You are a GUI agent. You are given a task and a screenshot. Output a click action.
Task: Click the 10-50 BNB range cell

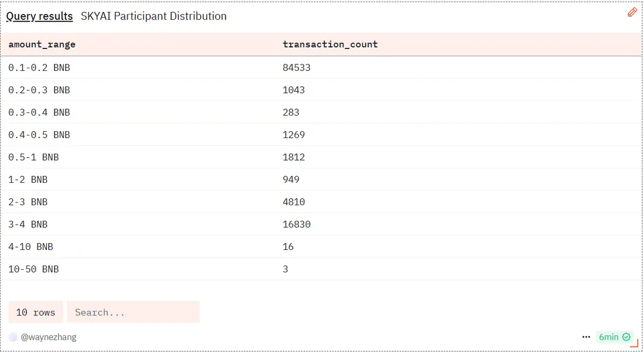33,269
